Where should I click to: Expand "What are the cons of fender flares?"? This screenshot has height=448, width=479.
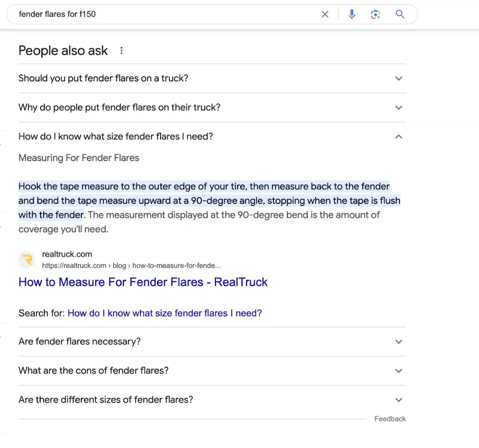[212, 370]
